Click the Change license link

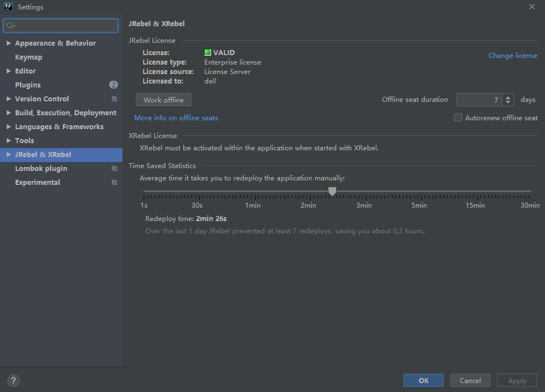[513, 56]
